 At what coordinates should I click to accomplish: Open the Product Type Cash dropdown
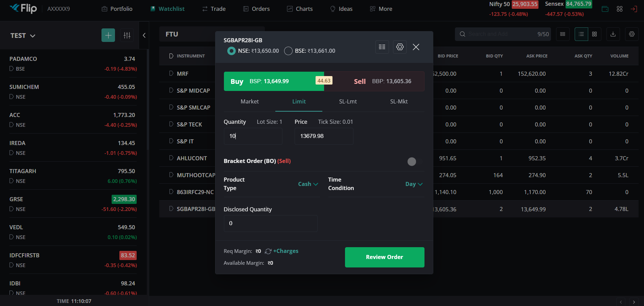308,184
